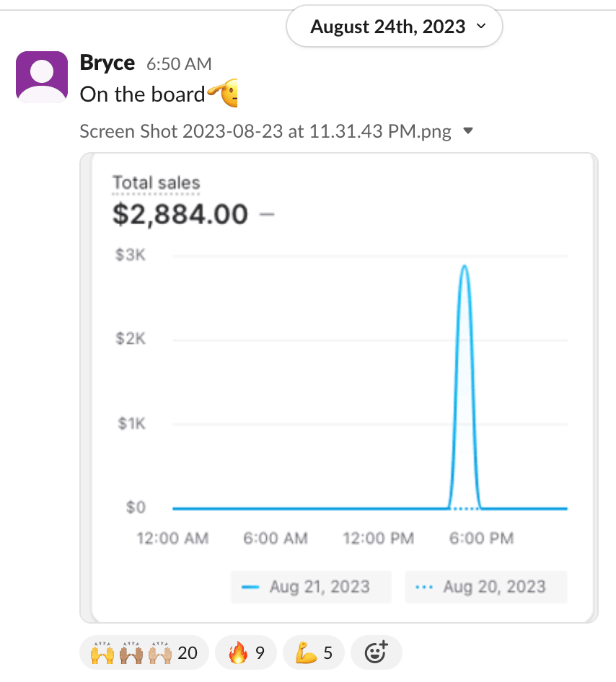Screen dimensions: 616x682
Task: Toggle the raised hands reaction
Action: click(144, 653)
